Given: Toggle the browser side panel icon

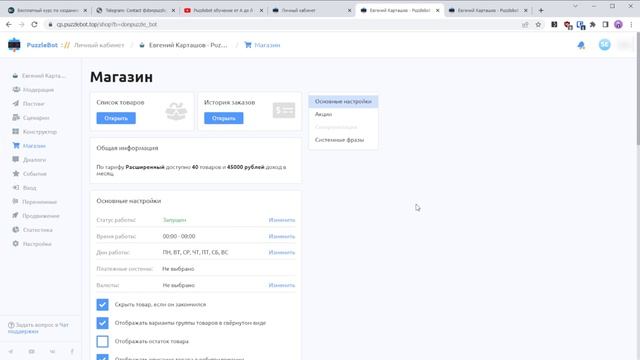Looking at the screenshot, I should pyautogui.click(x=605, y=24).
